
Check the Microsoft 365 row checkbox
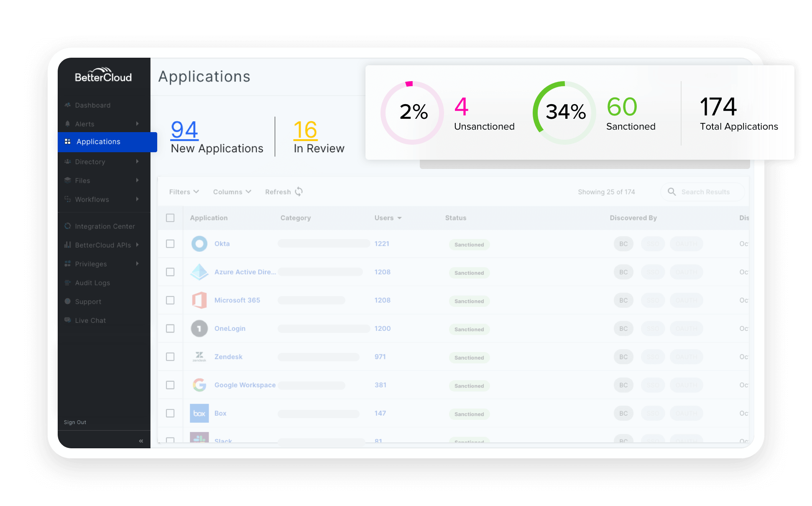coord(170,300)
